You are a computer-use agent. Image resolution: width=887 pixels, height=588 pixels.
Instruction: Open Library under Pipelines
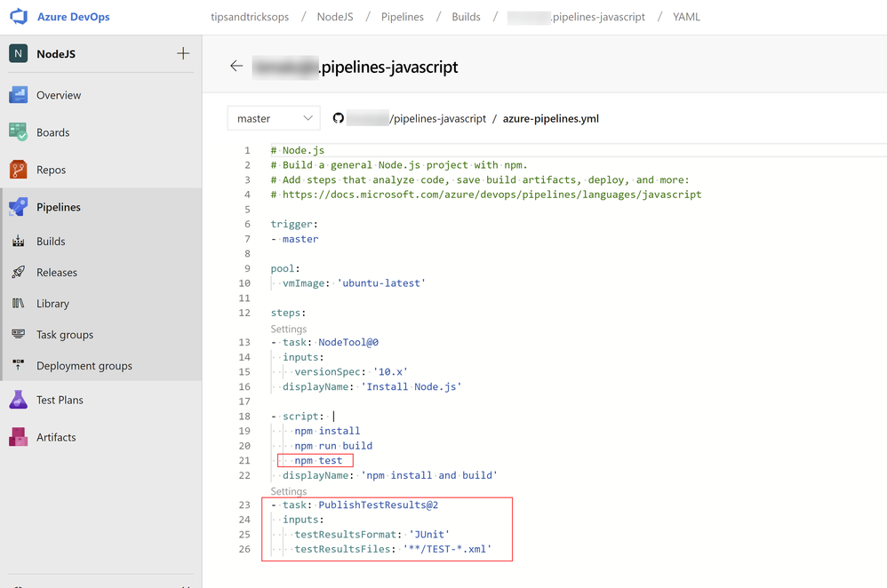52,304
